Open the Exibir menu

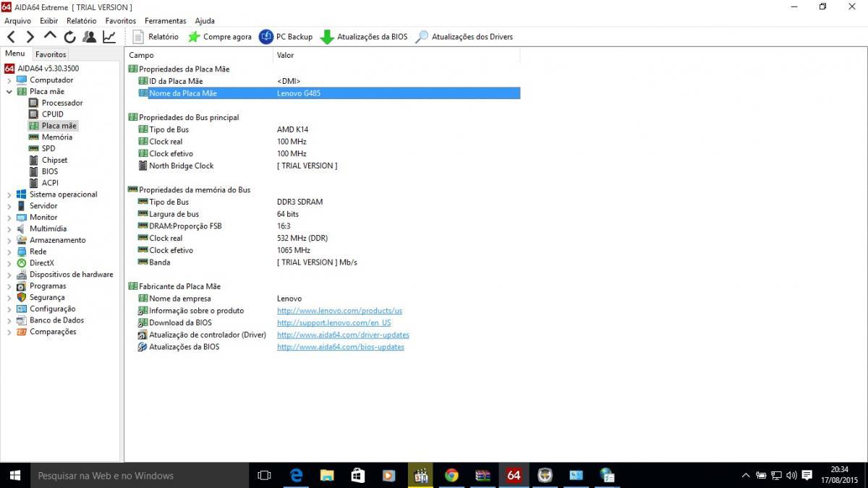pos(49,21)
